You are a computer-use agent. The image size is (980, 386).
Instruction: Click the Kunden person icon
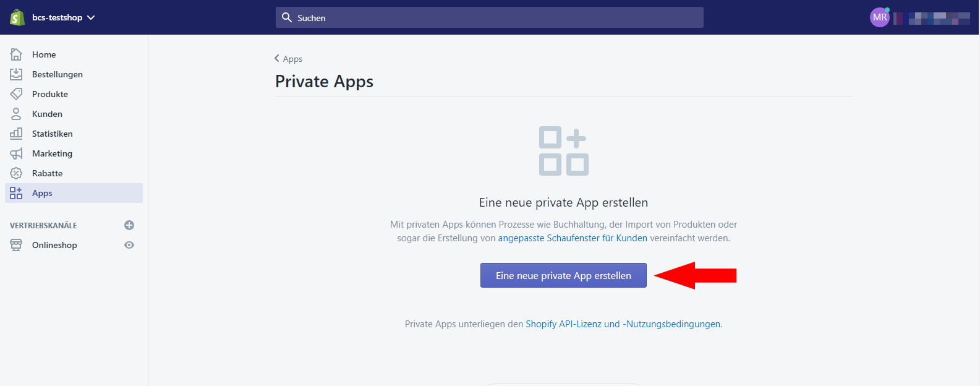[x=16, y=114]
